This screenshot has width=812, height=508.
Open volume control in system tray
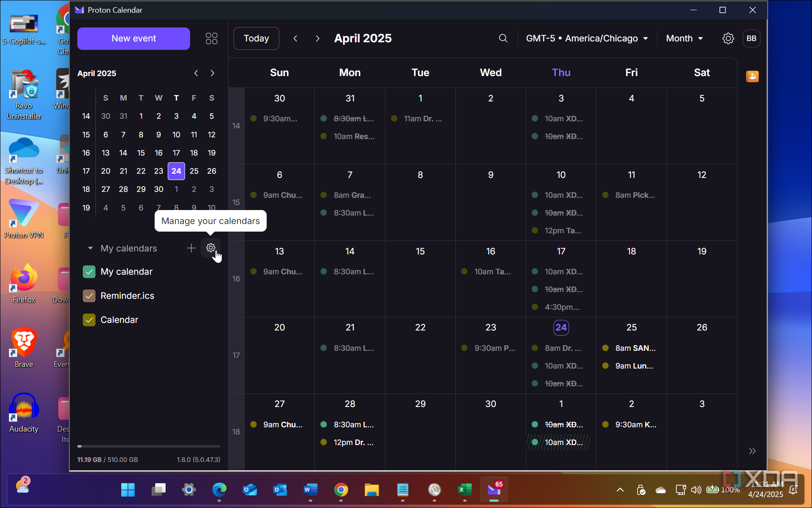pyautogui.click(x=695, y=490)
